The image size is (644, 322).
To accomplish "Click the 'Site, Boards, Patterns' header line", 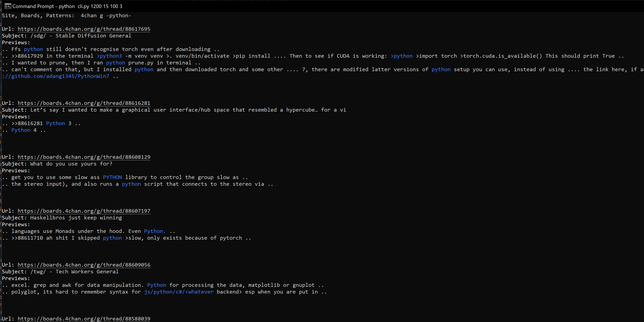I will point(66,16).
